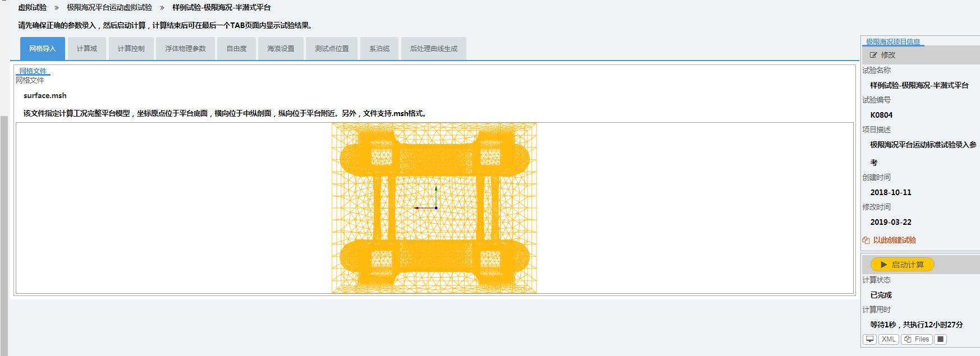
Task: Click the XML button
Action: (889, 339)
